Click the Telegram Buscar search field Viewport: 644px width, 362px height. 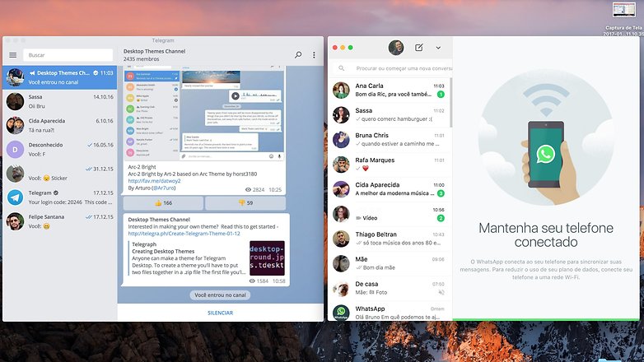(68, 55)
